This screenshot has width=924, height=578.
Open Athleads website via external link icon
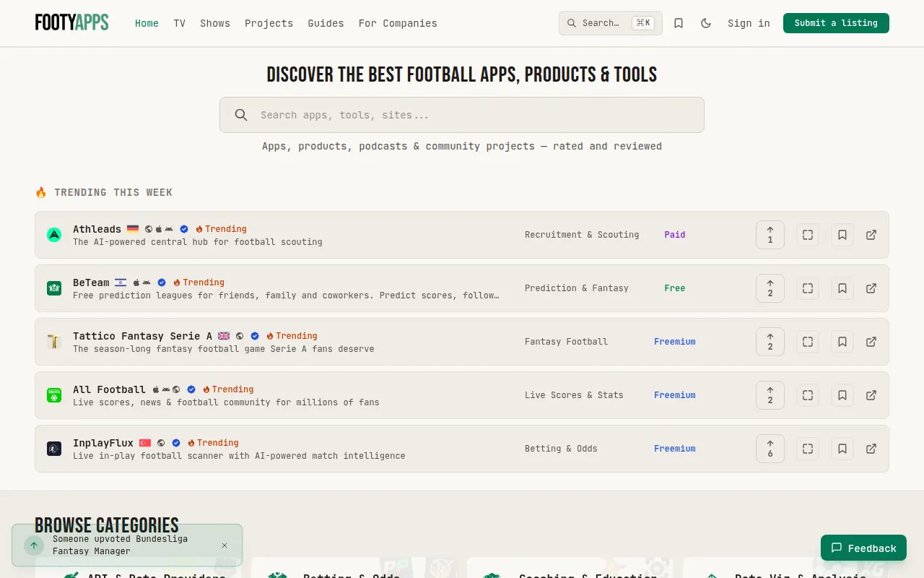click(x=871, y=235)
